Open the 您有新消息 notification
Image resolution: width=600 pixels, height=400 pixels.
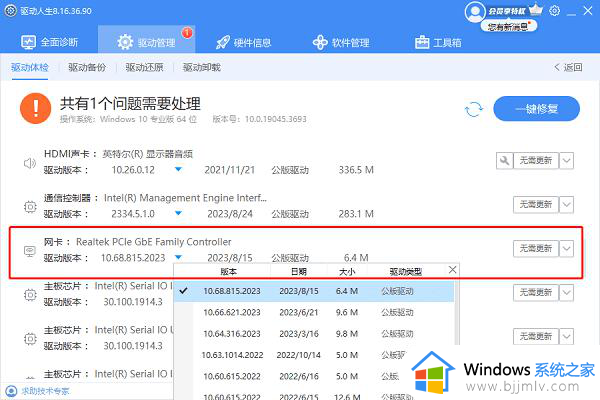pyautogui.click(x=509, y=26)
